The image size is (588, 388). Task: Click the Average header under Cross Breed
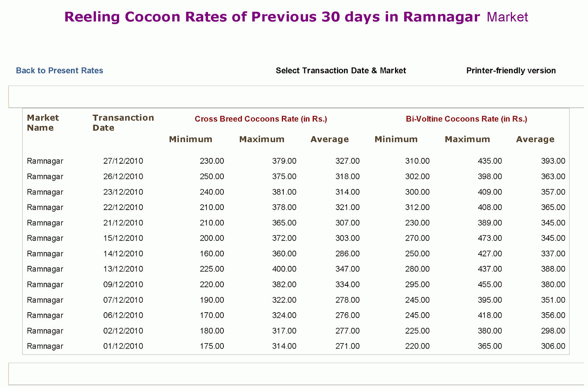point(329,139)
